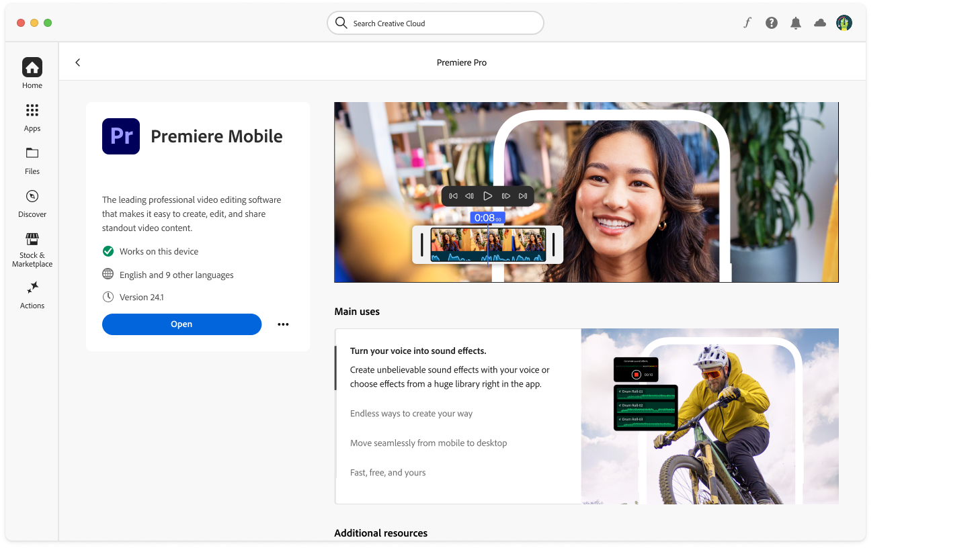Click the back arrow
Image resolution: width=980 pixels, height=548 pixels.
[78, 62]
